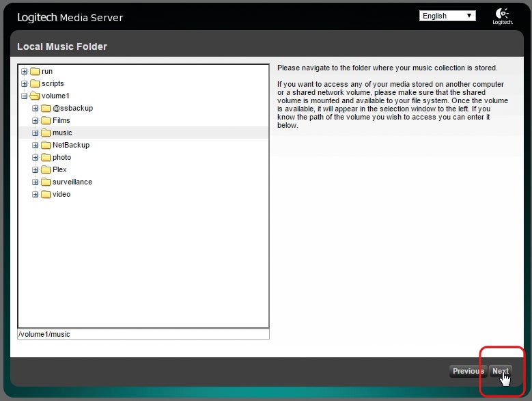532x401 pixels.
Task: Expand the NetBackup folder node
Action: (35, 146)
